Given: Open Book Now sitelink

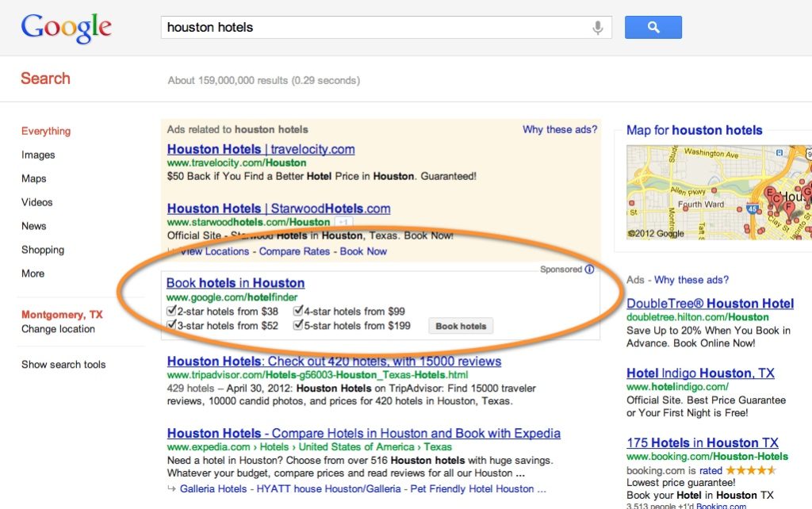Looking at the screenshot, I should click(x=363, y=251).
